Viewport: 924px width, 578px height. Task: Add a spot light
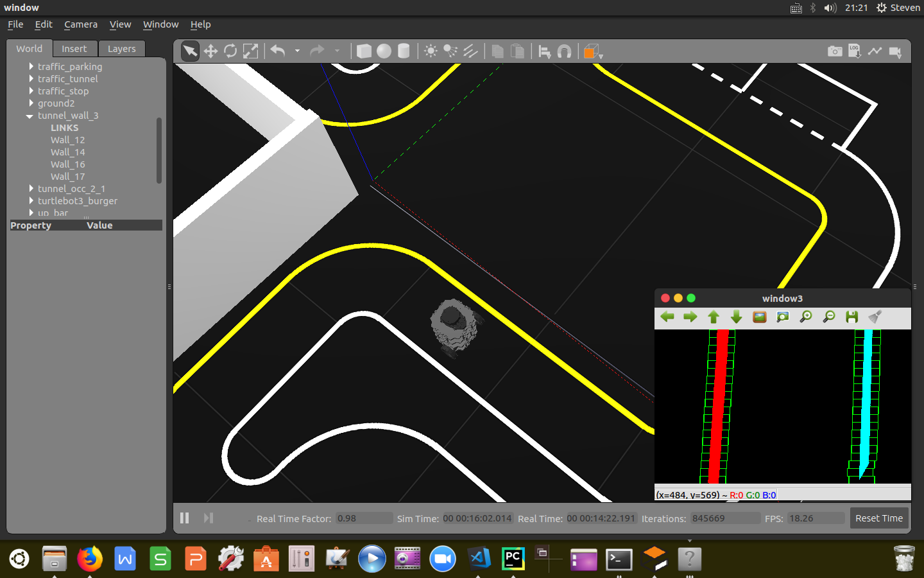tap(450, 51)
